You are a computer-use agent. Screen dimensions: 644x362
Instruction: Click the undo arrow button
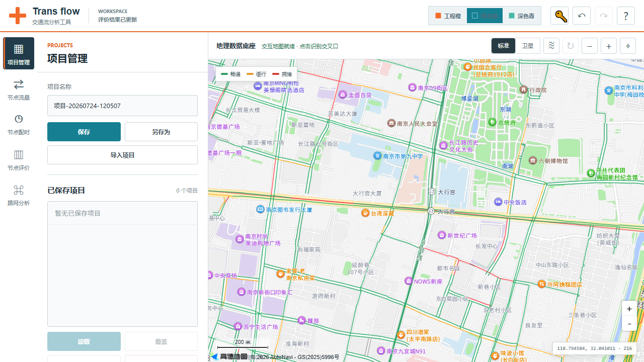[x=582, y=16]
